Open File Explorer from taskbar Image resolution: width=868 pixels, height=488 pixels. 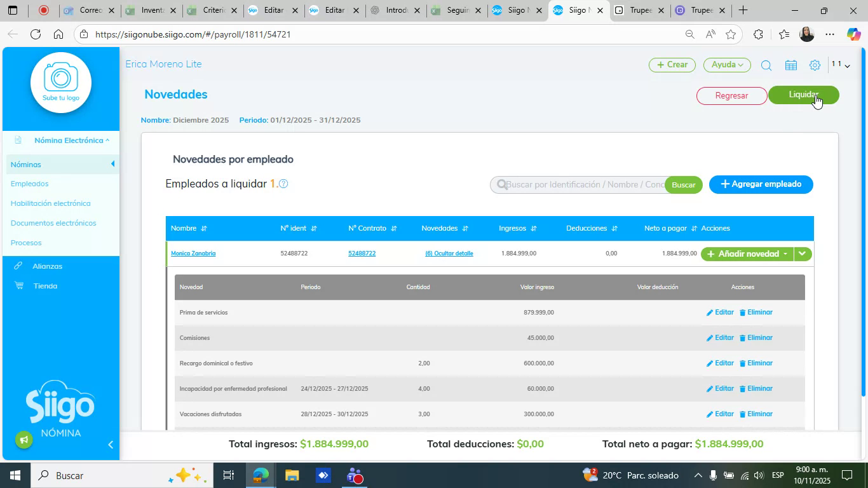pos(292,475)
